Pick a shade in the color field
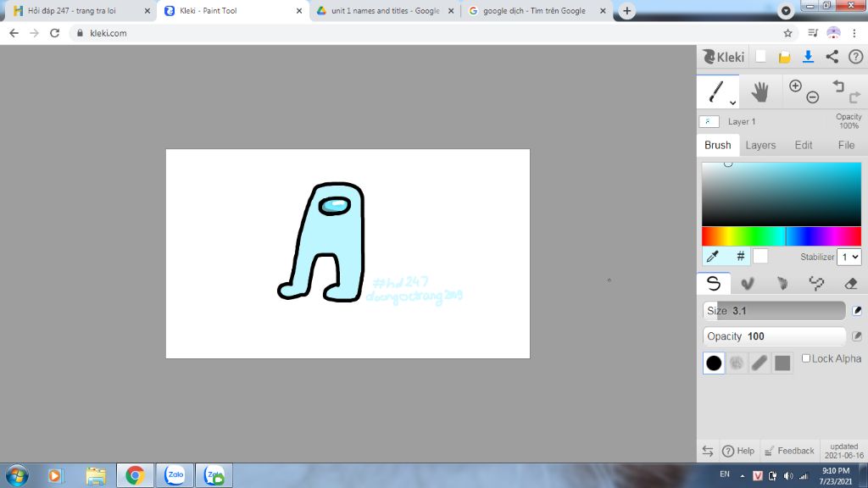The height and width of the screenshot is (488, 868). 781,194
